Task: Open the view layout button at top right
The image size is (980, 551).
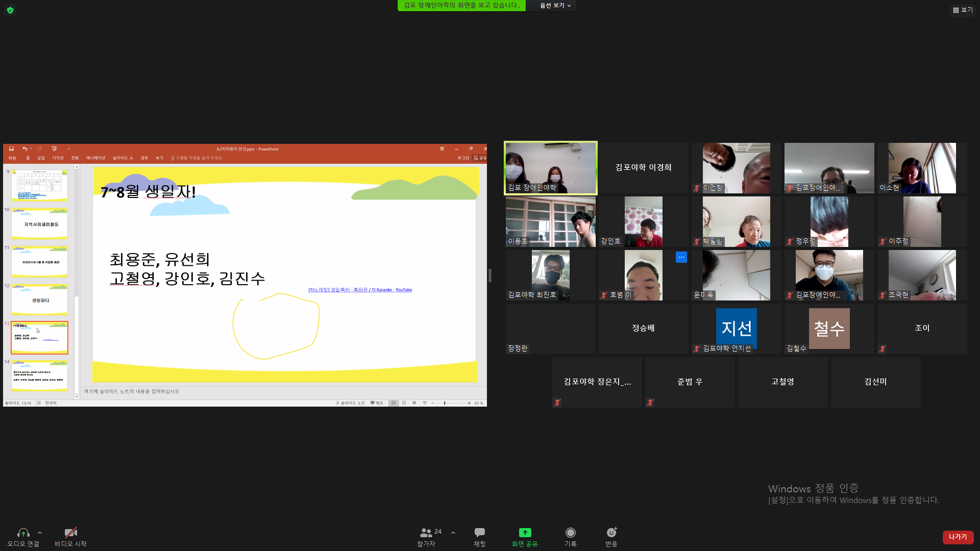Action: pyautogui.click(x=963, y=10)
